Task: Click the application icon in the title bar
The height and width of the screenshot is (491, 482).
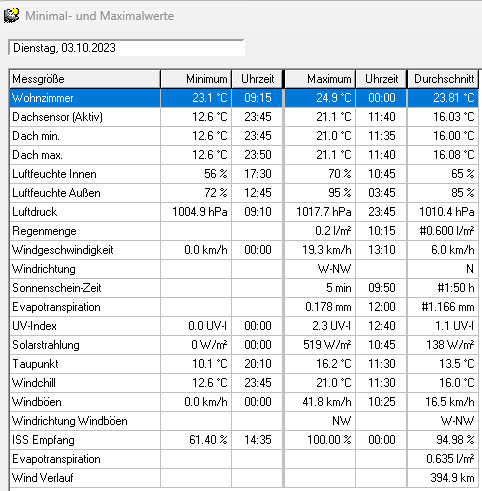Action: pos(11,16)
